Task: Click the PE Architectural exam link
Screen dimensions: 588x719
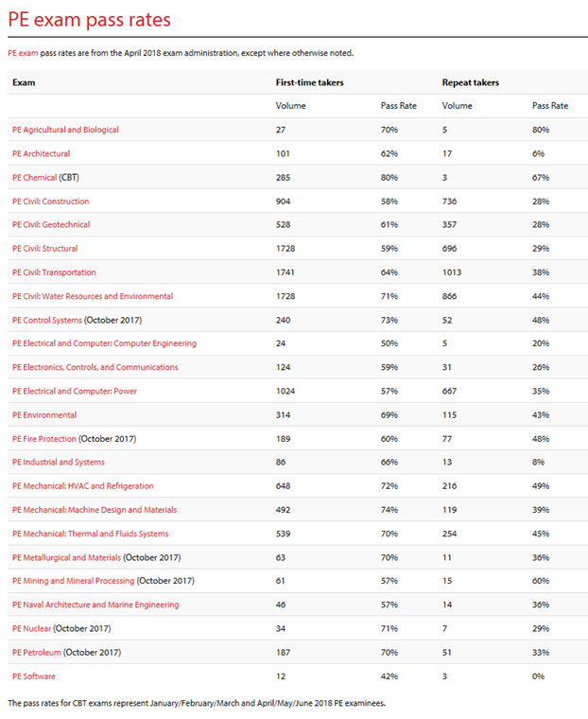Action: pos(41,153)
